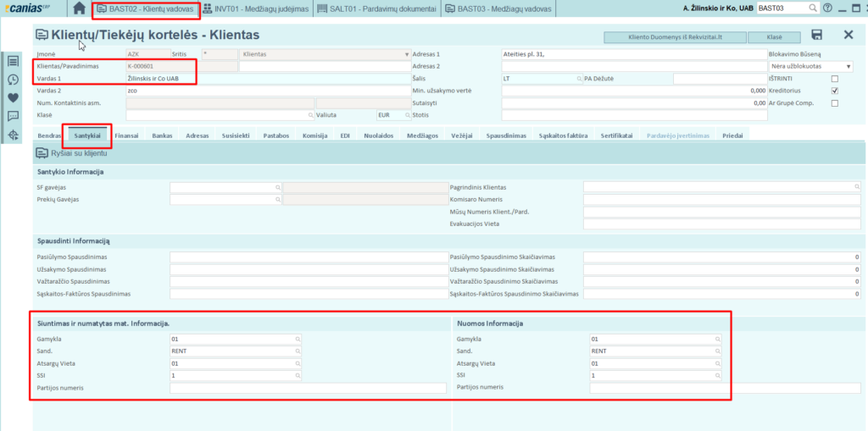Open the help question mark icon

(828, 8)
